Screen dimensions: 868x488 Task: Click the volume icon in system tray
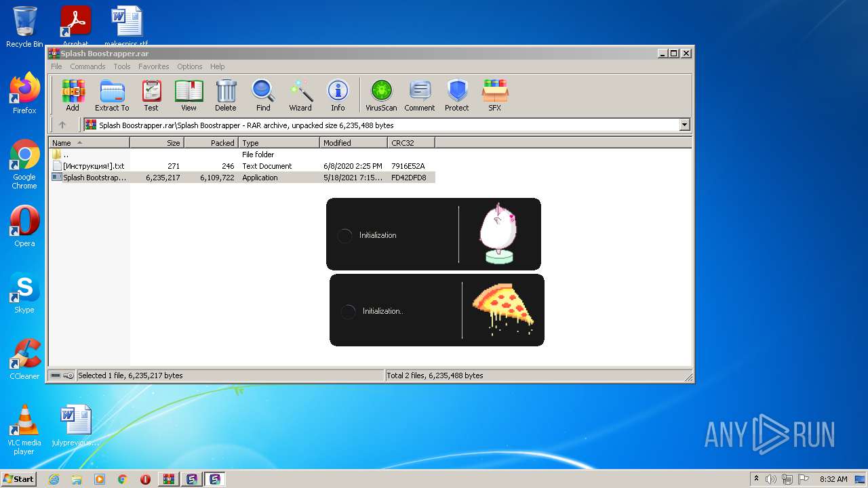pos(771,479)
